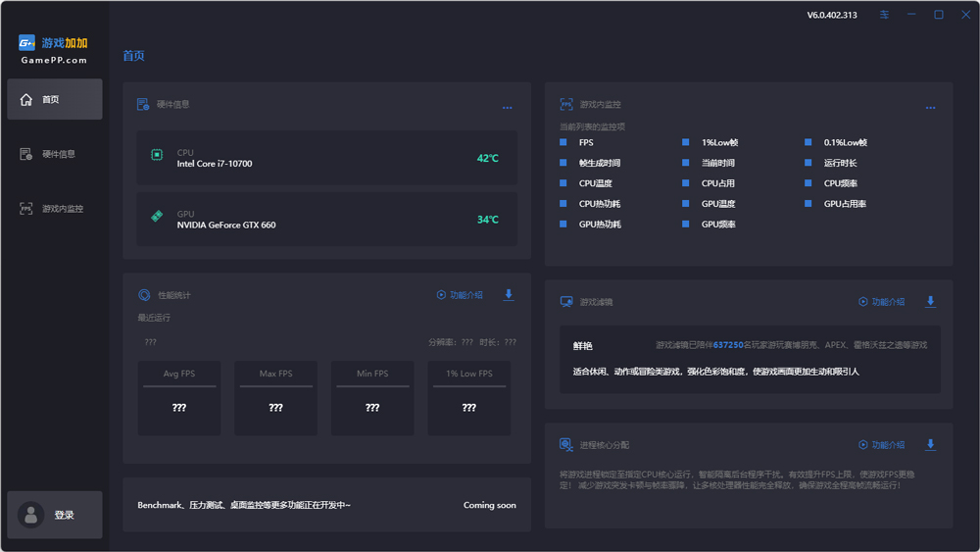The width and height of the screenshot is (980, 552).
Task: Toggle the FPS monitoring item
Action: point(563,142)
